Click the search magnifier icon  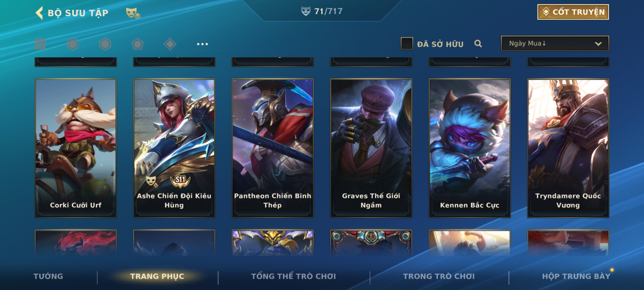pyautogui.click(x=478, y=44)
